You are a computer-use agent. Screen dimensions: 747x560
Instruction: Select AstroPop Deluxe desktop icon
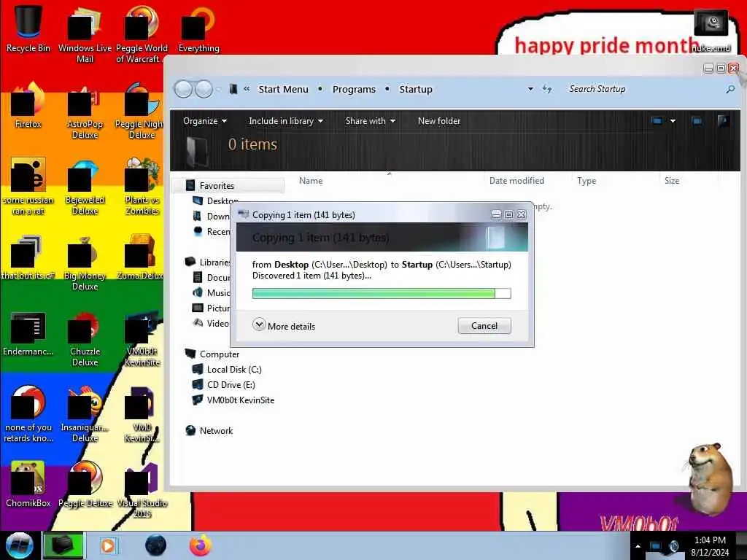[85, 111]
